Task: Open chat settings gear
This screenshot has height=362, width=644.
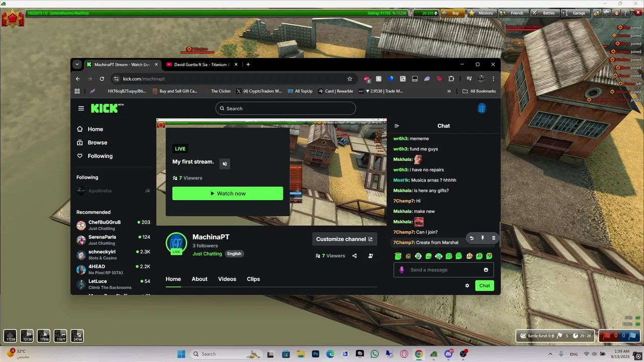Action: tap(467, 286)
